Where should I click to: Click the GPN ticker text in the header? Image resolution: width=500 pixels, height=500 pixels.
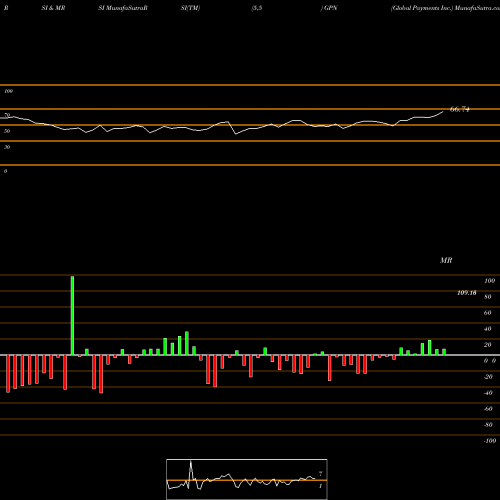click(330, 8)
